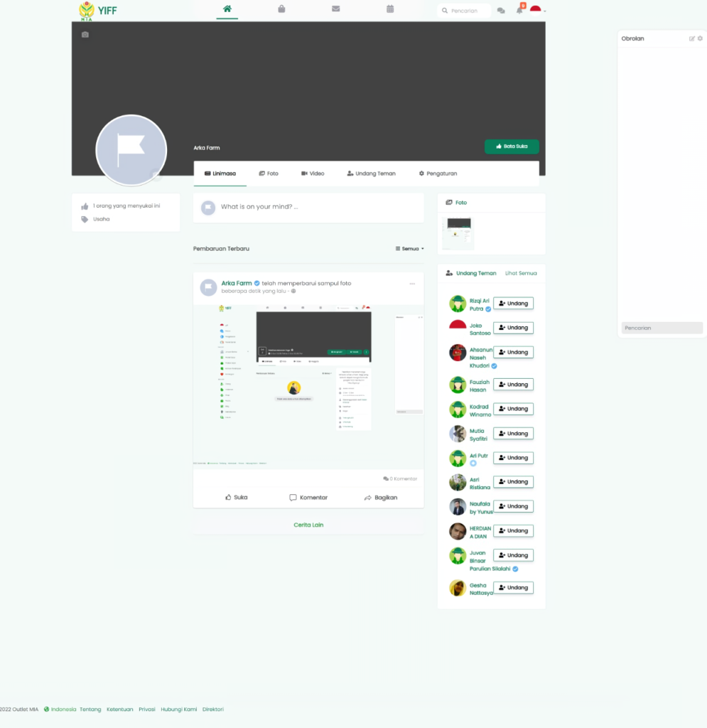Switch to the Video tab
The image size is (707, 728).
[313, 173]
